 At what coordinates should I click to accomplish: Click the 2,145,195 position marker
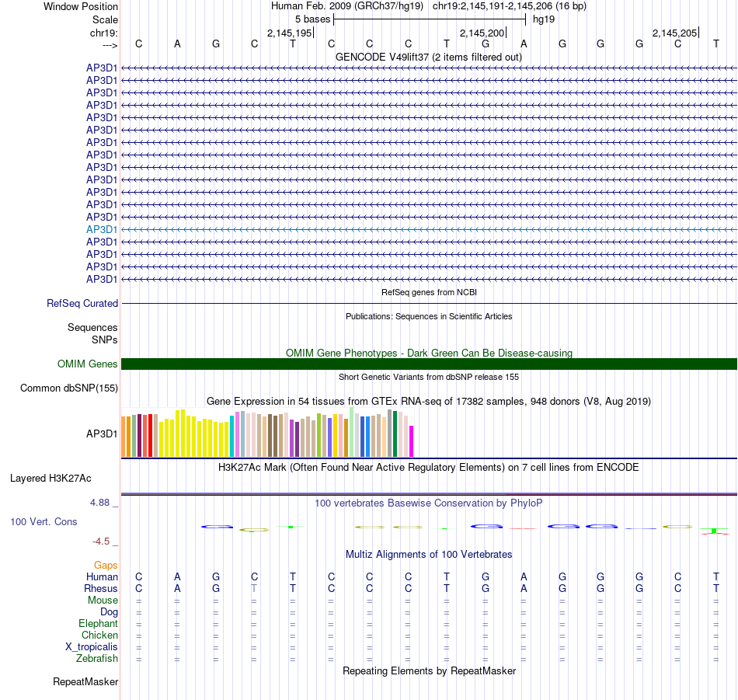pos(290,33)
